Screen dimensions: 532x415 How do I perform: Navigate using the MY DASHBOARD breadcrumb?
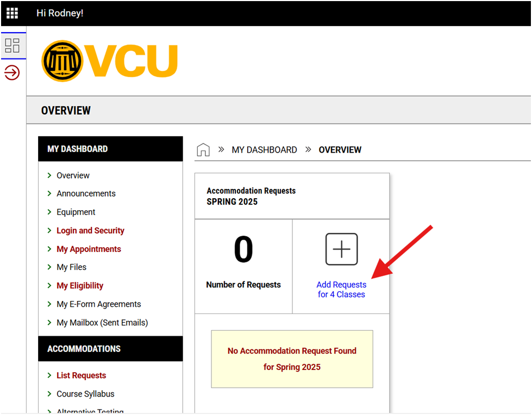coord(265,149)
